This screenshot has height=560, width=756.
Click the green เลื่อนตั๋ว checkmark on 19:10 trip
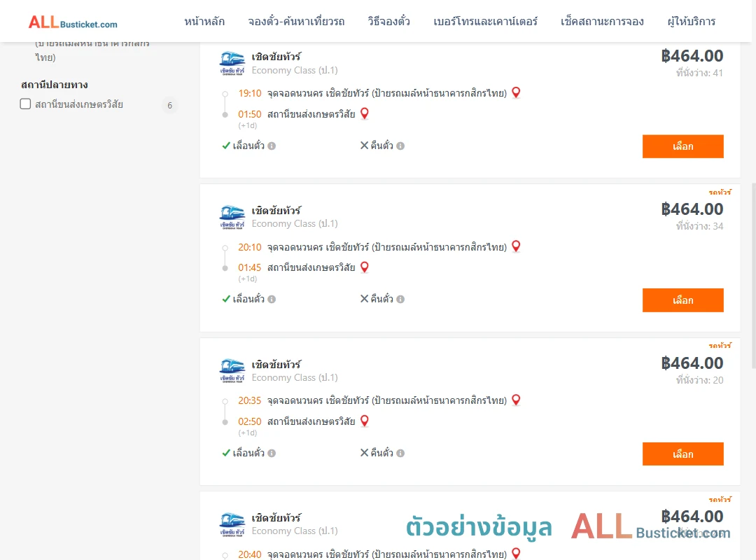(226, 145)
